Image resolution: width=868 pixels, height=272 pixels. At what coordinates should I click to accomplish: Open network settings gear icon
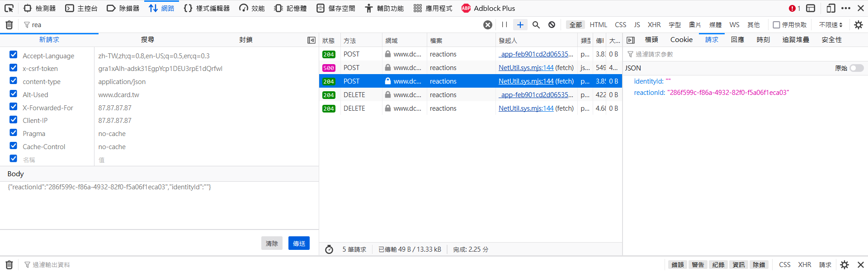click(859, 25)
